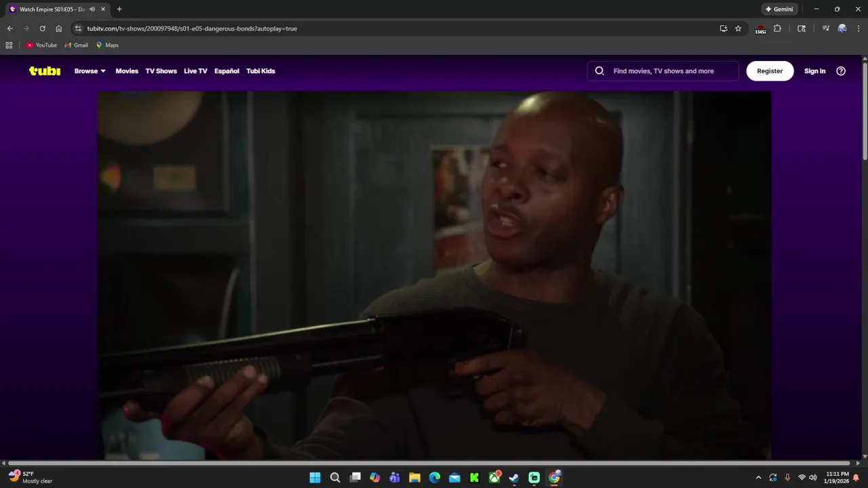Image resolution: width=868 pixels, height=488 pixels.
Task: Open a new browser tab
Action: 119,9
